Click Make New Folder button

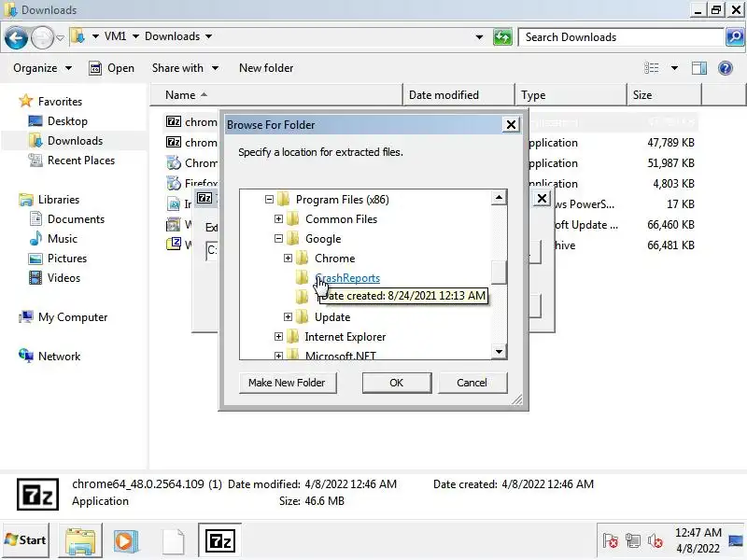click(288, 383)
